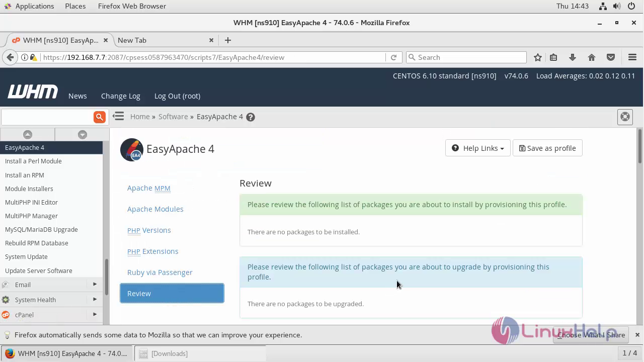
Task: Open Install an RPM in sidebar
Action: coord(25,175)
